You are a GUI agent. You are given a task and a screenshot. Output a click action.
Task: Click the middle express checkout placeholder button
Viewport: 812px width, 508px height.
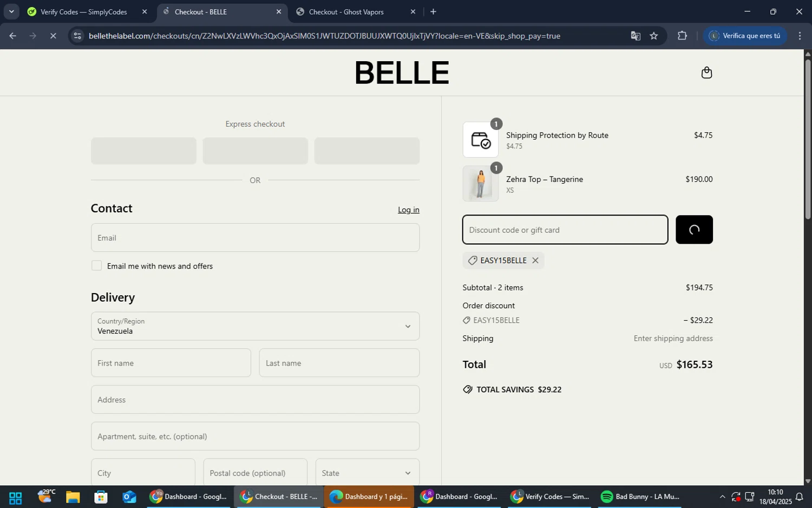click(x=255, y=151)
